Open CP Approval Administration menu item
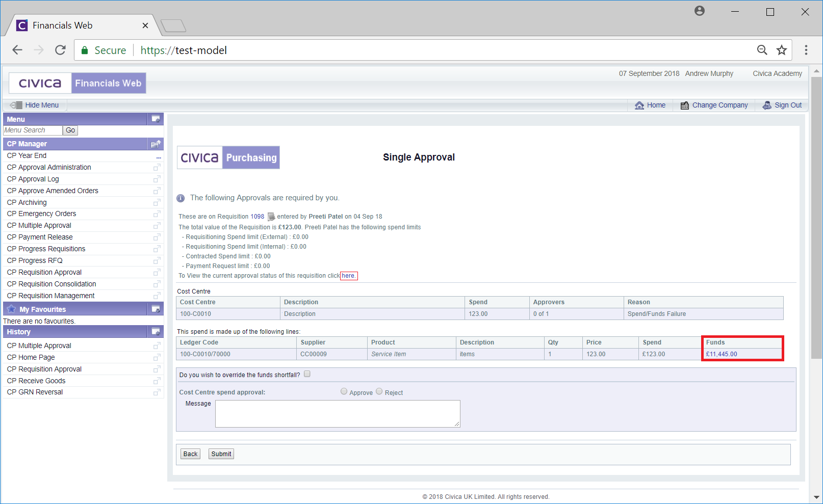This screenshot has height=504, width=823. click(x=49, y=167)
